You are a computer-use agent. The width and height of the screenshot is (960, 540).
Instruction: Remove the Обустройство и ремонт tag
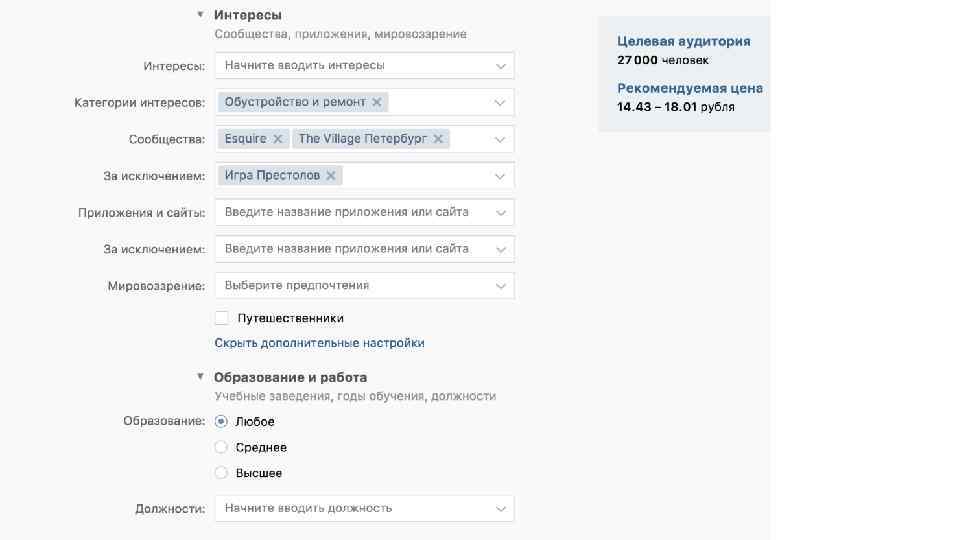coord(377,102)
